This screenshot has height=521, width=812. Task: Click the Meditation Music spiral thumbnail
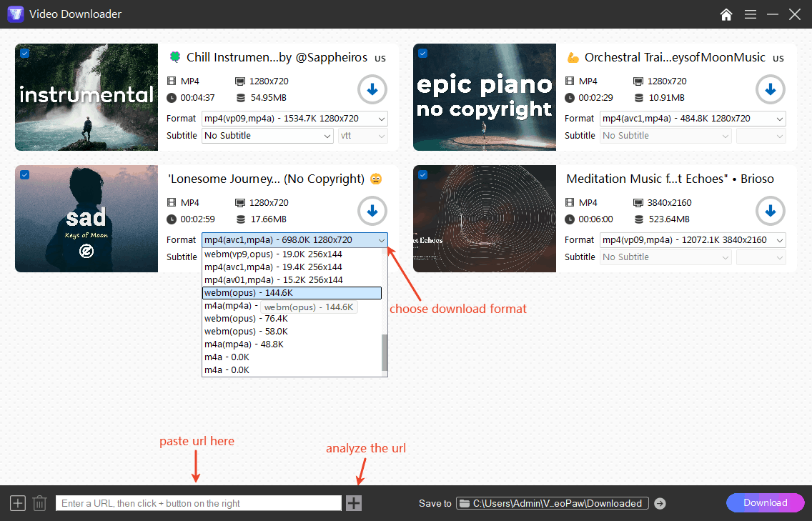point(485,219)
